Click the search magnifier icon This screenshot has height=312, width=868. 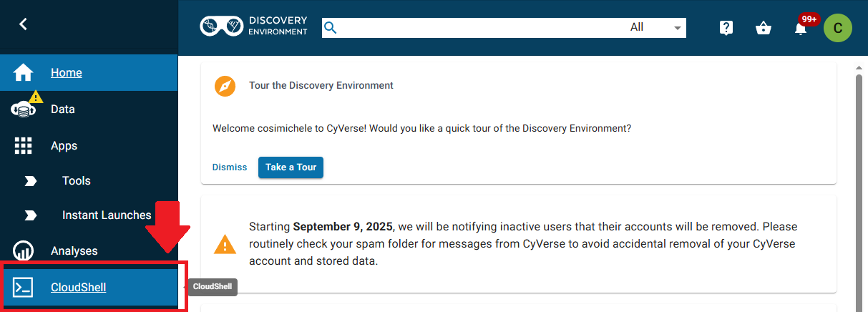tap(330, 28)
